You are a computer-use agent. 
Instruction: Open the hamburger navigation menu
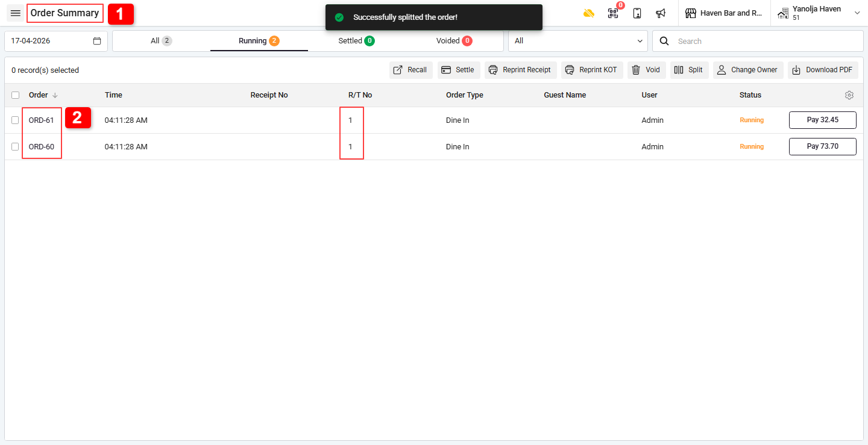16,13
